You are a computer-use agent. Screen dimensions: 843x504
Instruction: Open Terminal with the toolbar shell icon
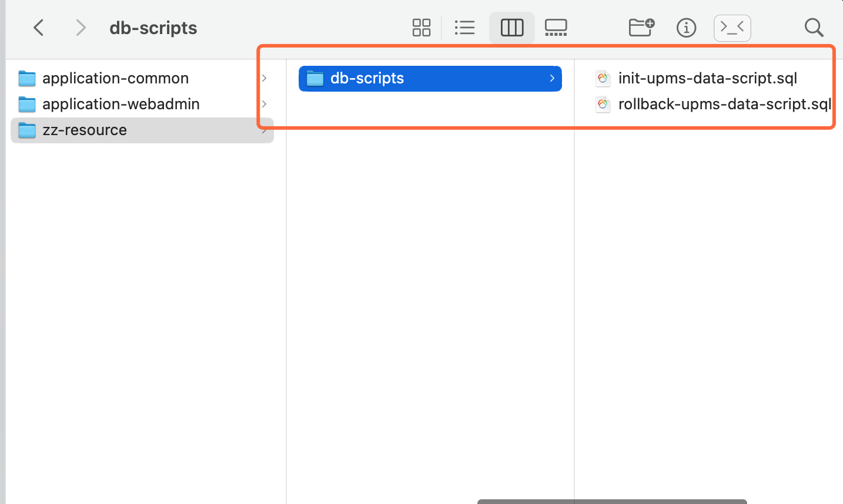tap(732, 28)
